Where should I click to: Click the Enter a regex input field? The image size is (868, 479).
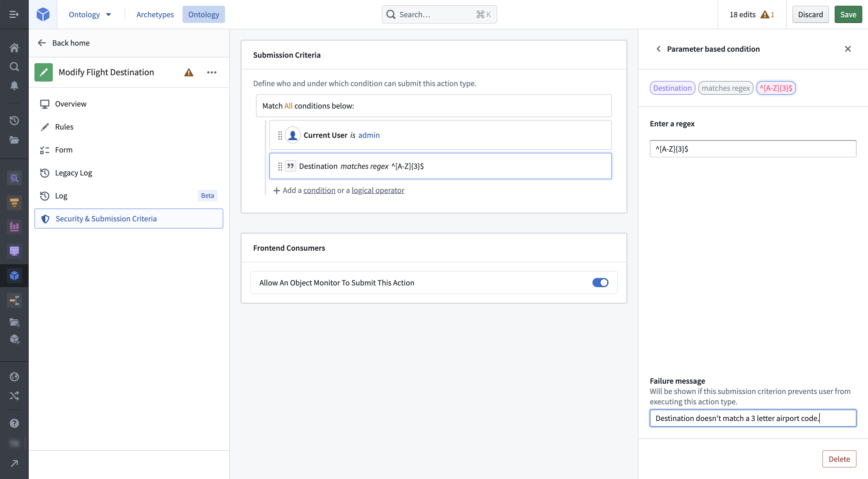(x=753, y=149)
